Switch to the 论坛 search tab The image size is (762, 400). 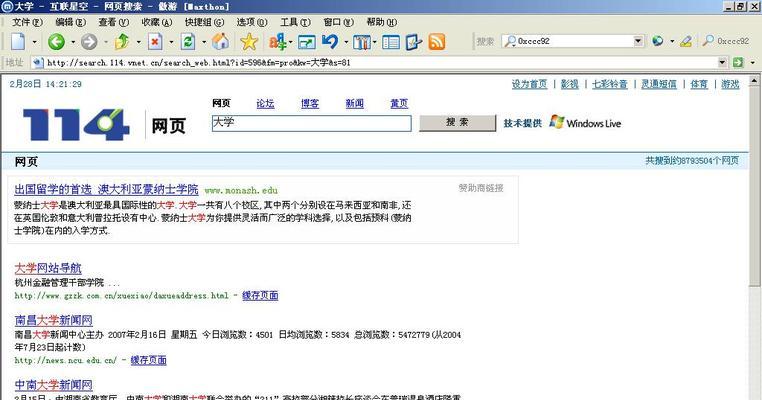pos(265,104)
